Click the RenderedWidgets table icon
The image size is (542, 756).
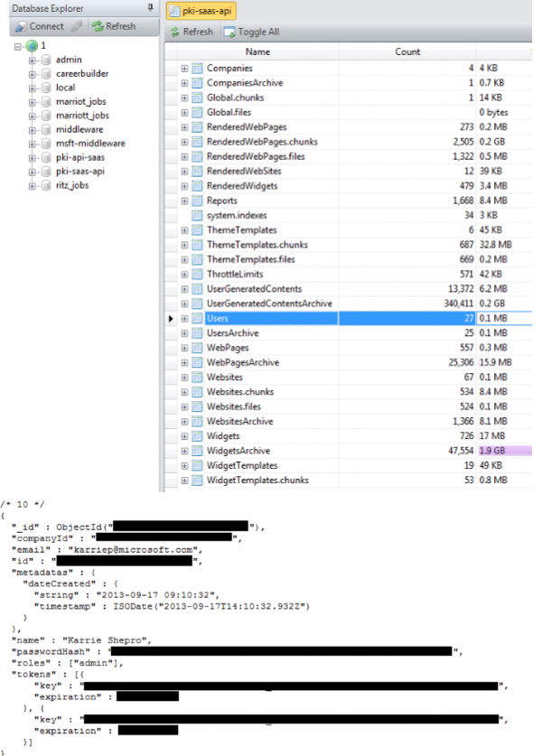(197, 186)
